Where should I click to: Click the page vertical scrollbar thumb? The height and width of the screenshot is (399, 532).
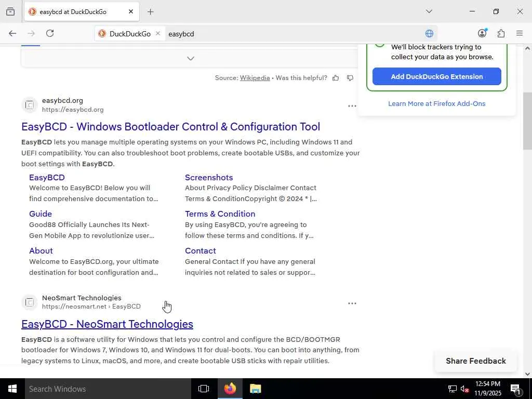(x=527, y=121)
